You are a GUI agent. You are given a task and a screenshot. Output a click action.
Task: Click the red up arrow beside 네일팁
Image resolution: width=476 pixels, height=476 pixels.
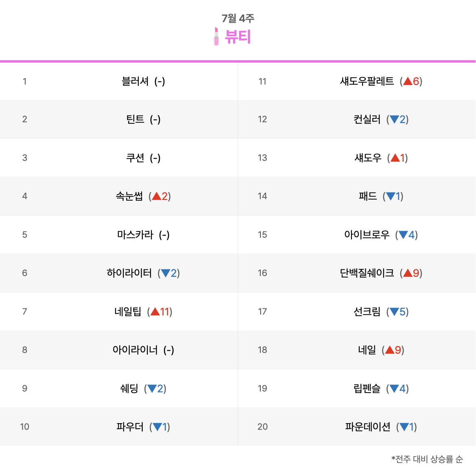click(155, 312)
